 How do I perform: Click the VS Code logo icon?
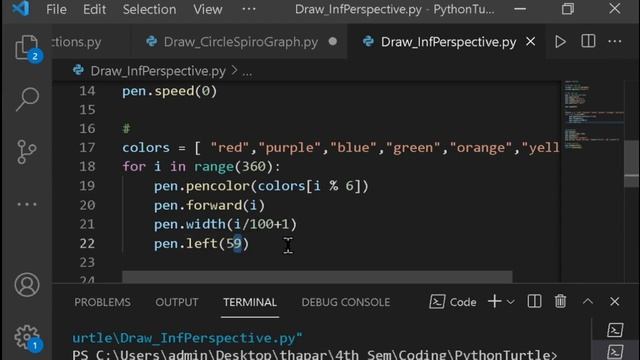(20, 8)
